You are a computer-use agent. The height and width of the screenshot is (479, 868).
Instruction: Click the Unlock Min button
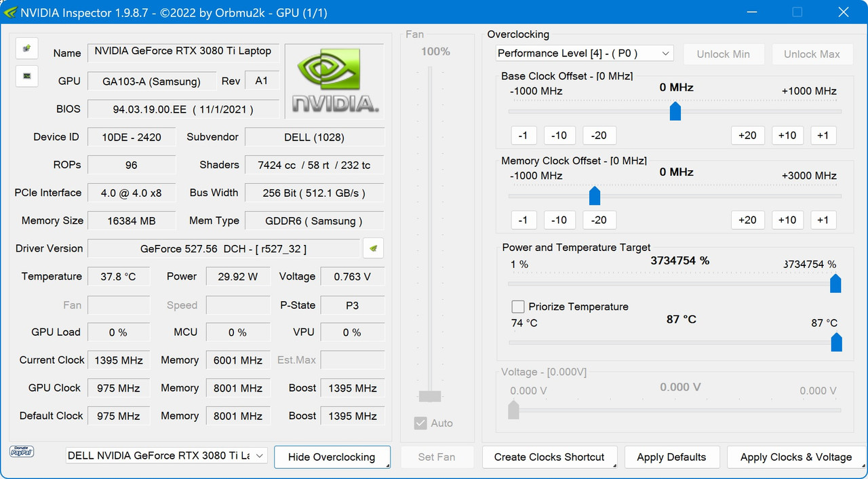tap(724, 54)
